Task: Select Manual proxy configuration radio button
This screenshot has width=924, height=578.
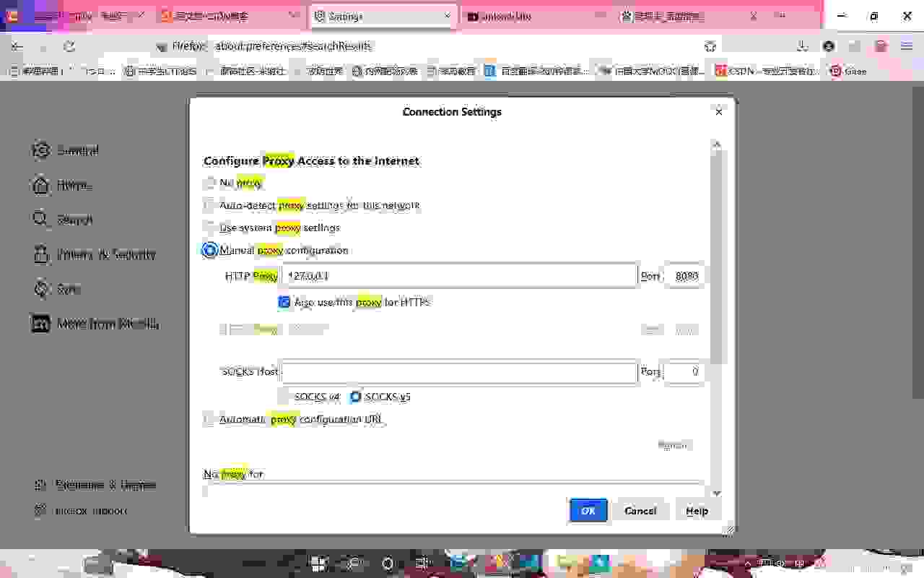Action: [x=209, y=250]
